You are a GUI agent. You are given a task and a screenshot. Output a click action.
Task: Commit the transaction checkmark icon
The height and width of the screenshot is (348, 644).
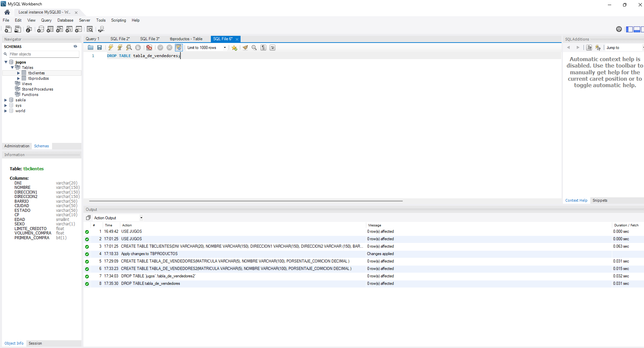click(160, 48)
